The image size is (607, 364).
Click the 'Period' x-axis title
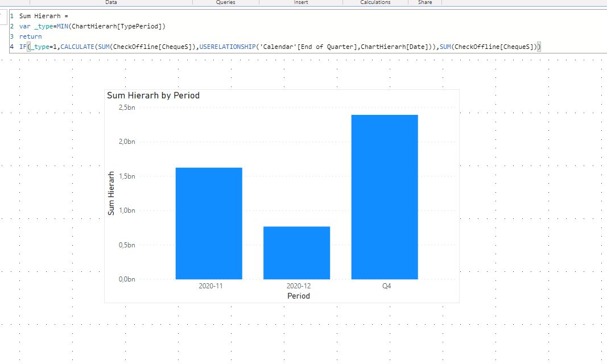(x=299, y=296)
